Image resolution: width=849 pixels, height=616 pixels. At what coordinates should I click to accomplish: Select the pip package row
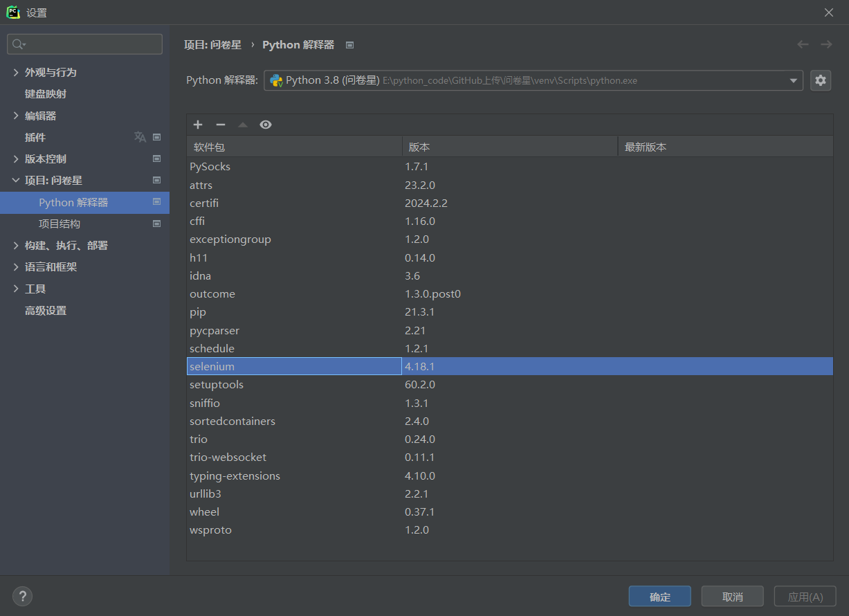click(510, 312)
